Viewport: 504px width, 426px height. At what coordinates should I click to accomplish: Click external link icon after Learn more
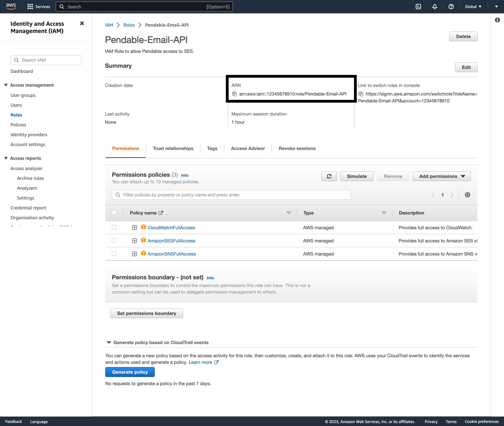pos(216,362)
